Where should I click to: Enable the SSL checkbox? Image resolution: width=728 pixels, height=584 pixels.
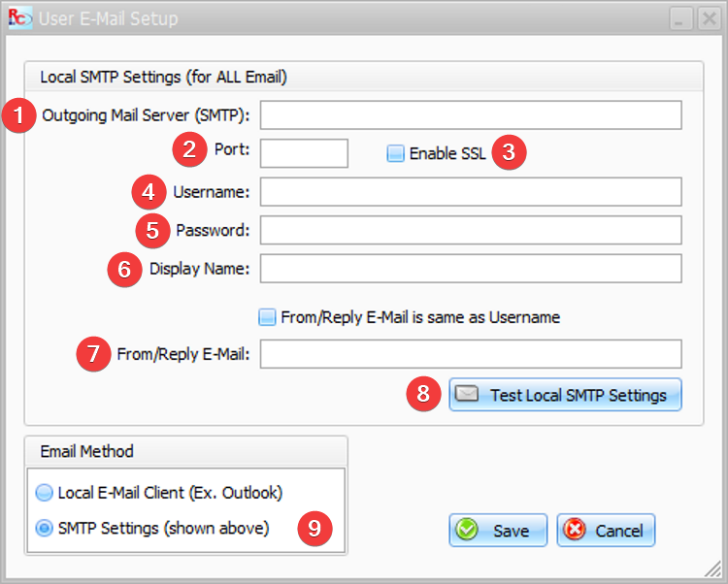pos(396,153)
